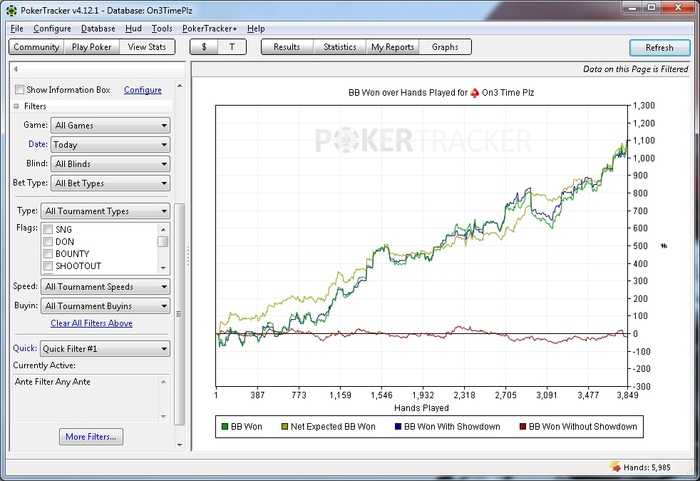Open the Date dropdown showing Today
Image resolution: width=700 pixels, height=481 pixels.
tap(110, 145)
